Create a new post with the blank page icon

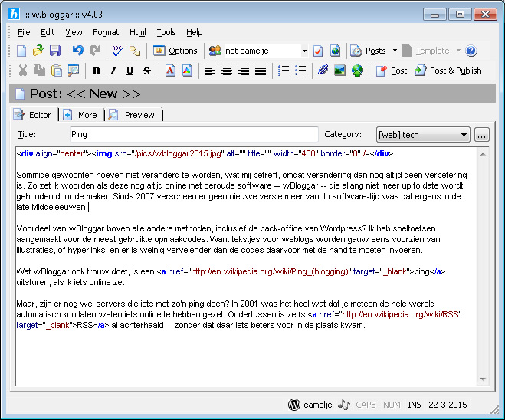click(x=21, y=51)
